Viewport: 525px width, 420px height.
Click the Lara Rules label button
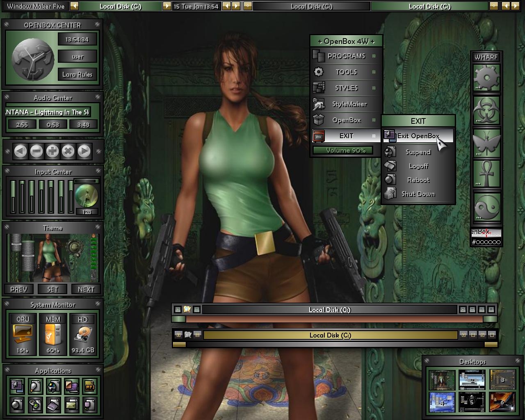78,74
